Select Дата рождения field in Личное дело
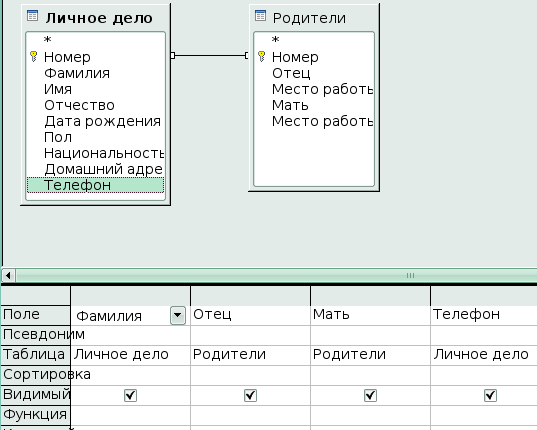 102,121
